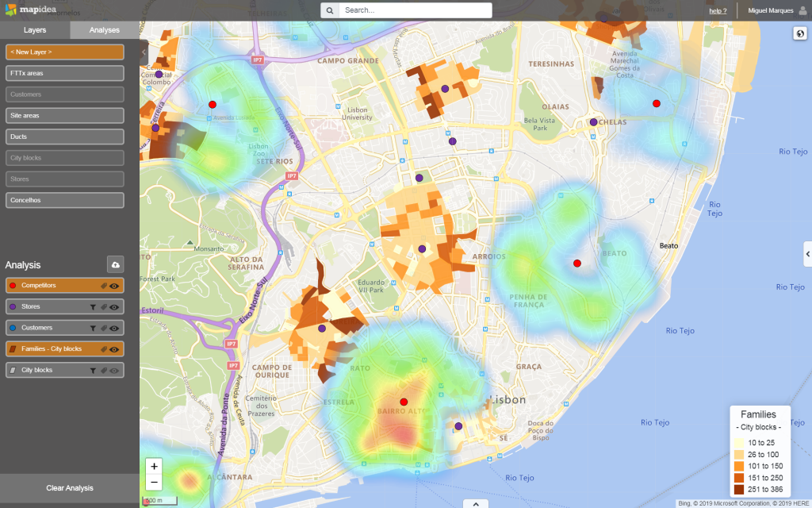Select the Ducts layer
This screenshot has height=508, width=812.
[65, 137]
